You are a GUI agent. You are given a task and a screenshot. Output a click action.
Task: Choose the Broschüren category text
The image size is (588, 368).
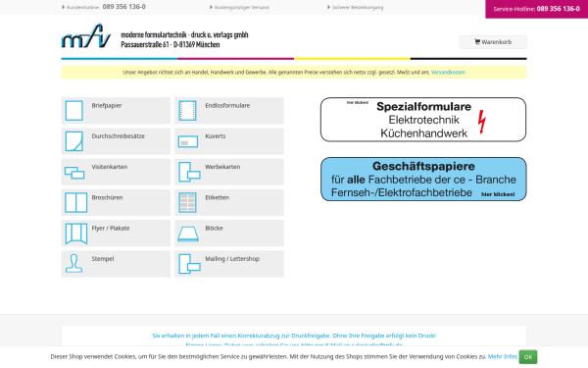pos(107,197)
